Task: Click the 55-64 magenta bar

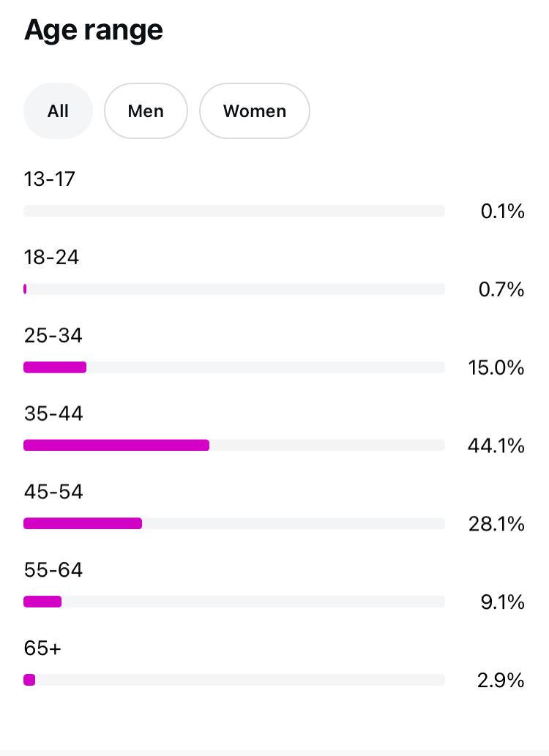Action: point(42,602)
